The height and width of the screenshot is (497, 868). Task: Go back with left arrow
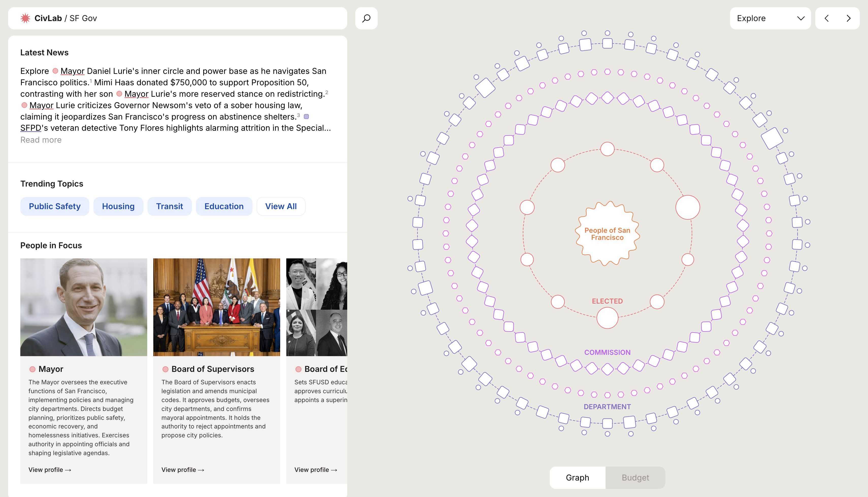[826, 18]
